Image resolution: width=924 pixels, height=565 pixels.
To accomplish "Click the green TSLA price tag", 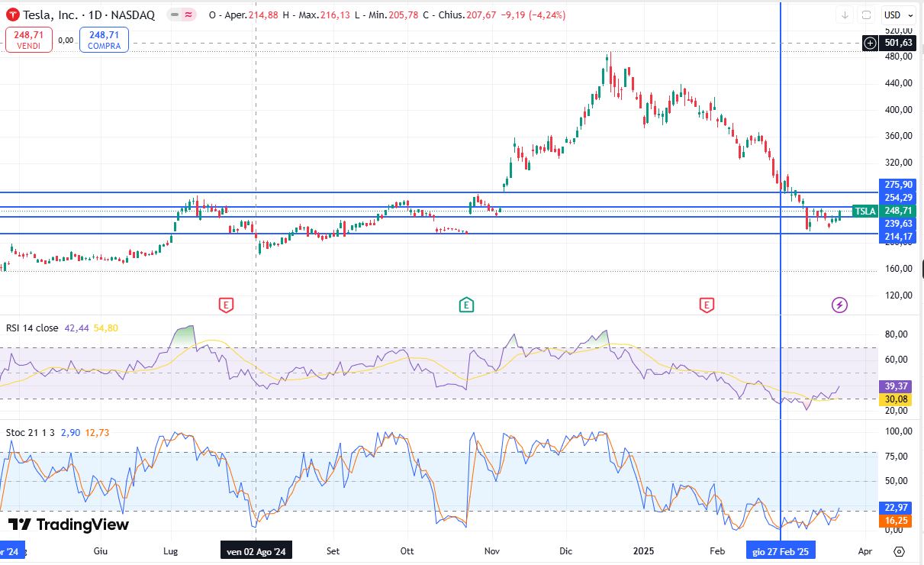I will pos(865,211).
